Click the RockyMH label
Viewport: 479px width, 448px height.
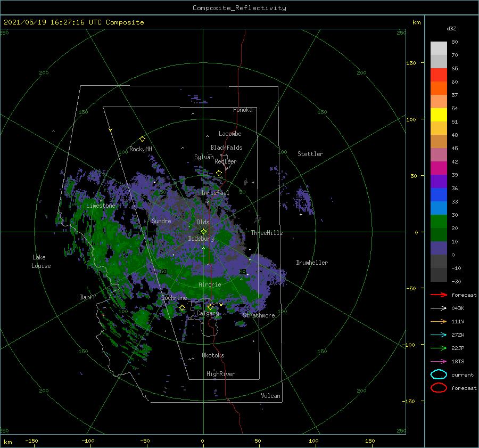click(x=141, y=149)
